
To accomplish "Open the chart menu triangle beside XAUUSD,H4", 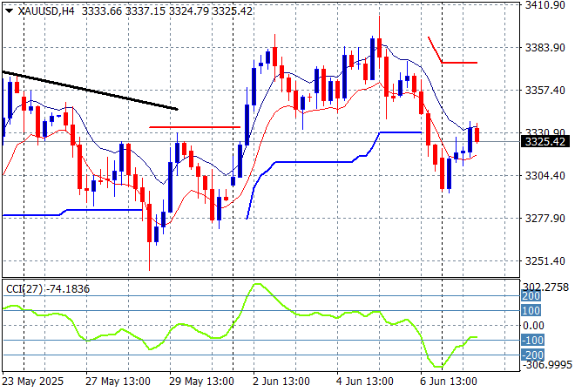I will click(10, 11).
